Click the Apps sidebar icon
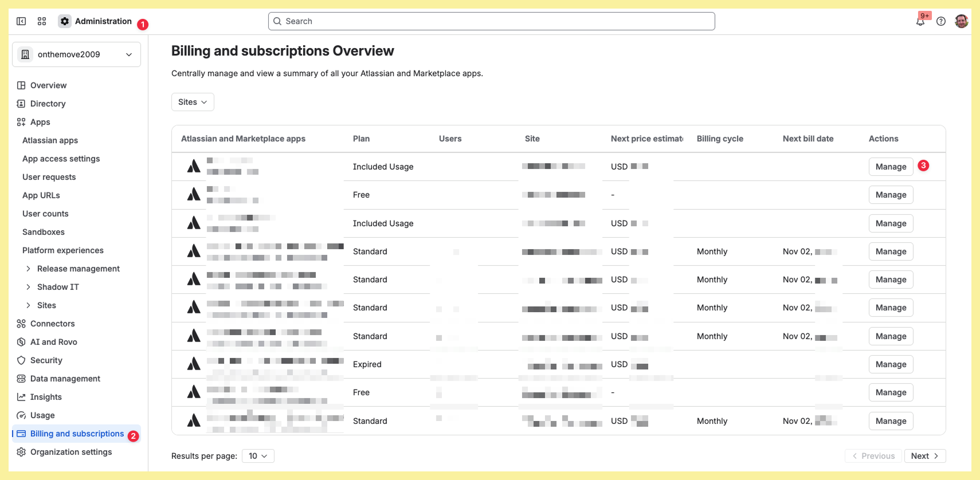Screen dimensions: 980x480 (x=21, y=122)
